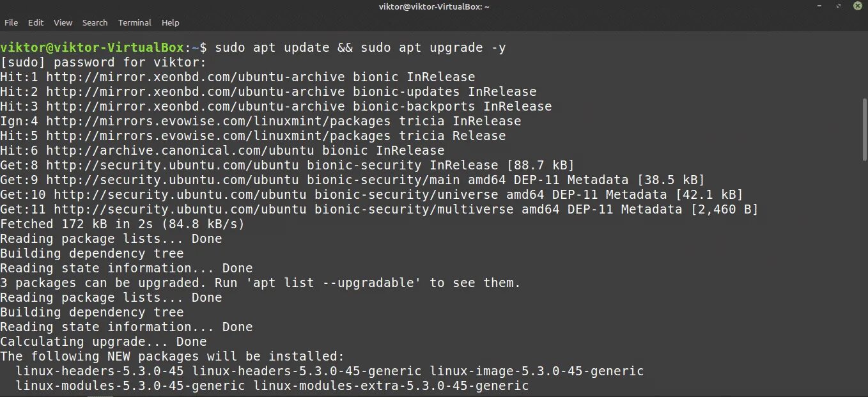This screenshot has height=397, width=868.
Task: Open the Search menu
Action: 95,22
